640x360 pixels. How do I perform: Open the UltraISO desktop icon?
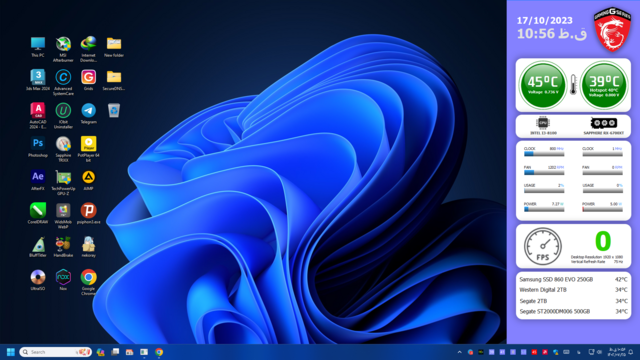tap(38, 280)
